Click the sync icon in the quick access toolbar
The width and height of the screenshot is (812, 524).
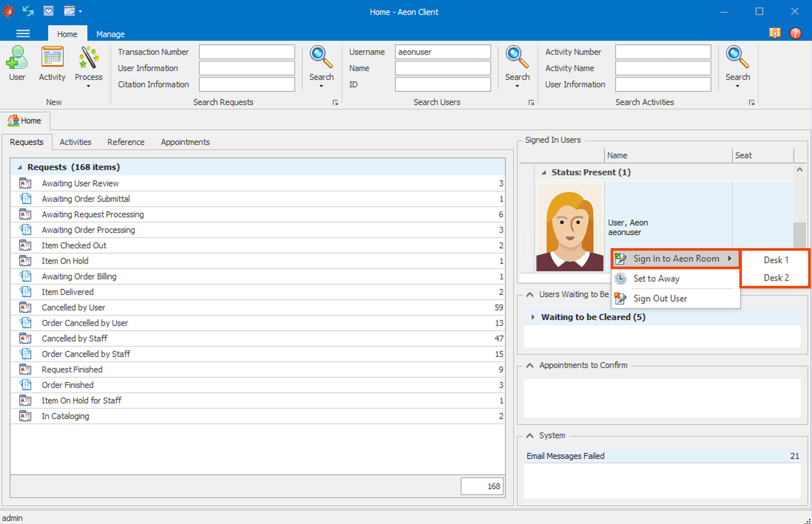28,11
